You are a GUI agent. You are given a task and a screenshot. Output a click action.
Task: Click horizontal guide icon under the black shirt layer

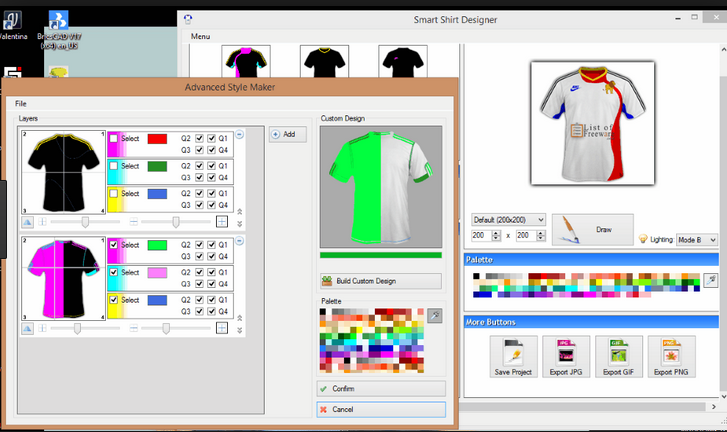point(134,222)
